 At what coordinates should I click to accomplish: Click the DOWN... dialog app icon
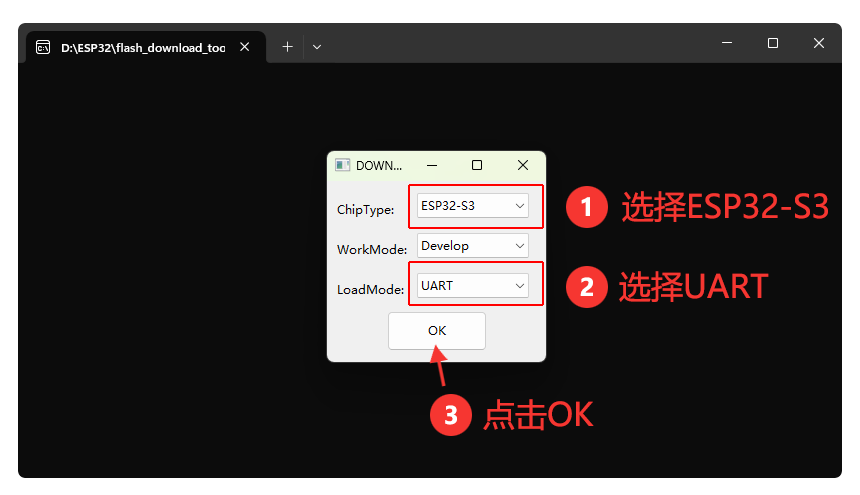(x=342, y=166)
